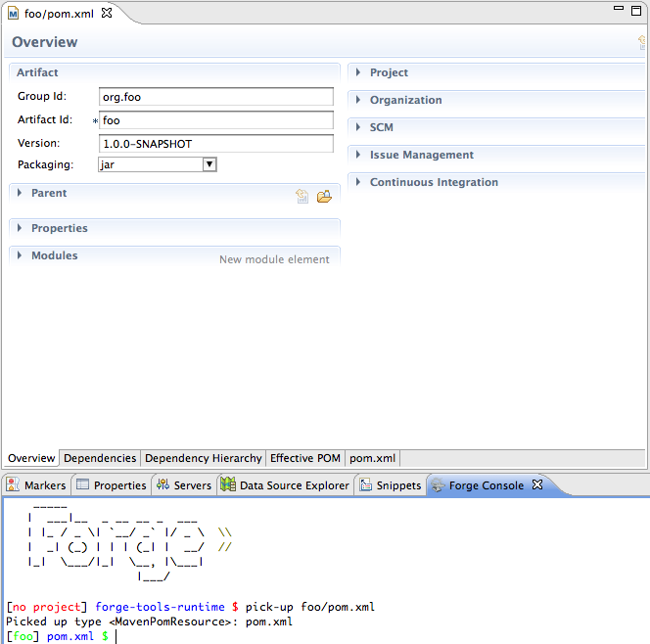Image resolution: width=650 pixels, height=644 pixels.
Task: Open the parent POM folder icon
Action: point(324,196)
